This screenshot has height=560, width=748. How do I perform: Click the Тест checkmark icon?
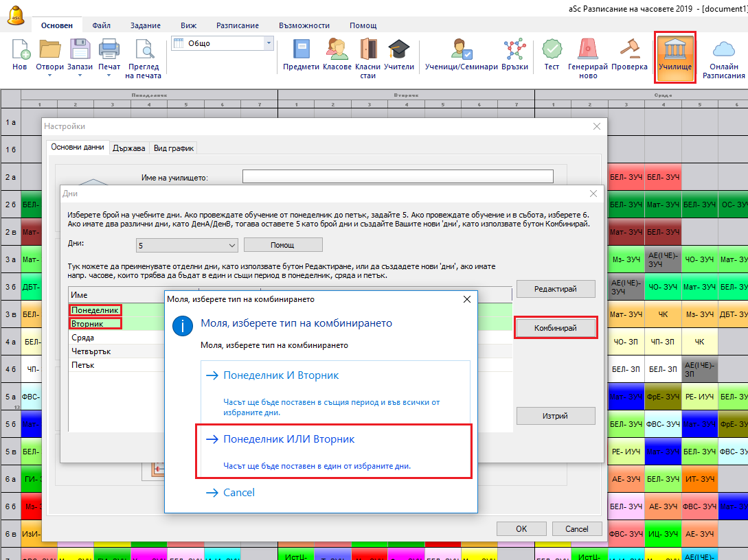[552, 50]
